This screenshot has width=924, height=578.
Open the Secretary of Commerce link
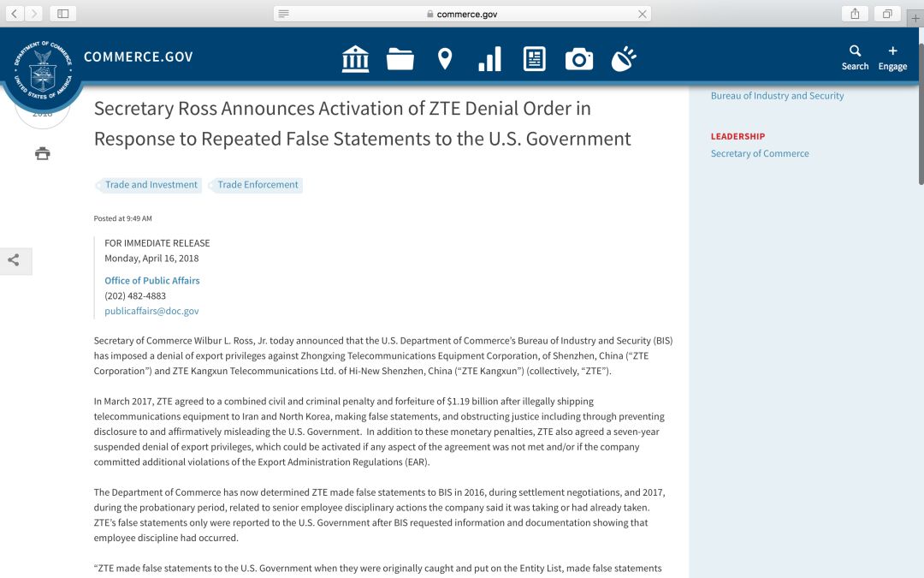(x=760, y=153)
